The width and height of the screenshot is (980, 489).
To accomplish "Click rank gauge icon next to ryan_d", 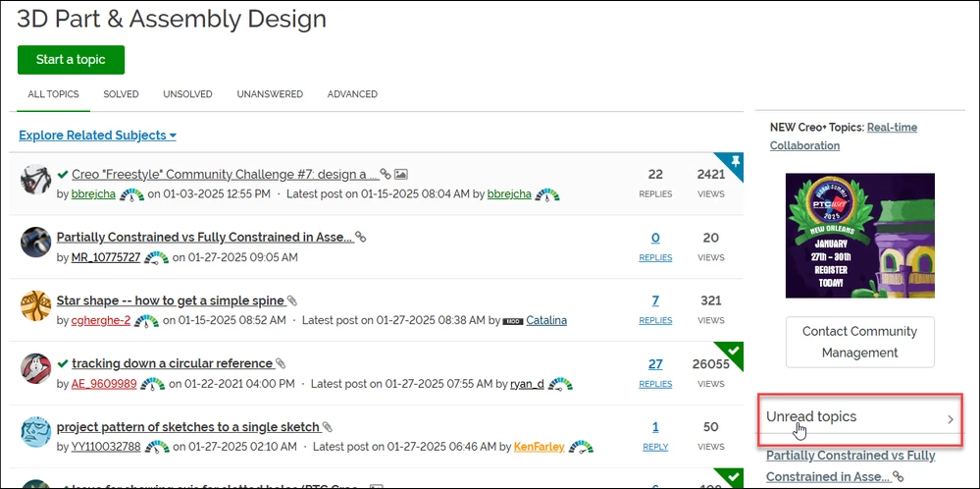I will [x=560, y=384].
